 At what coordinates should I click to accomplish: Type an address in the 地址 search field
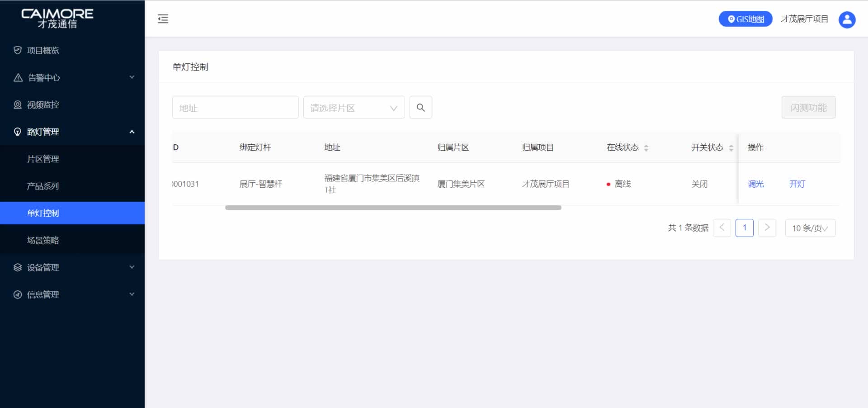tap(235, 107)
